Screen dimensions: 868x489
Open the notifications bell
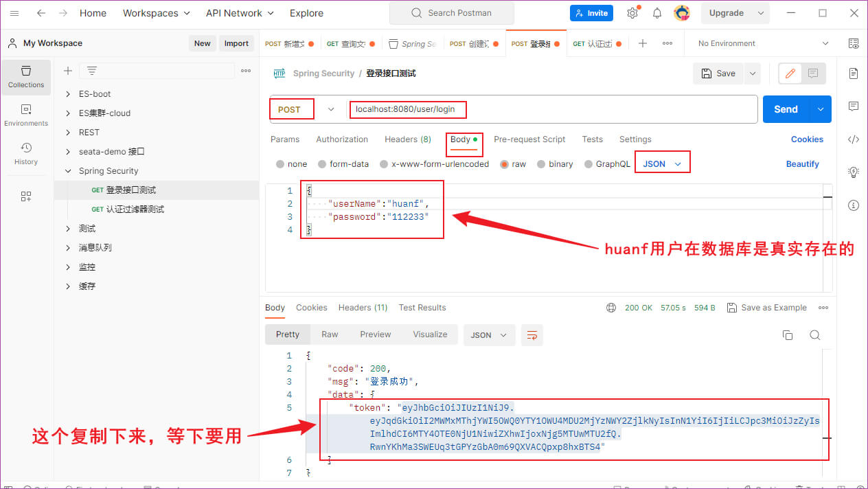(657, 13)
